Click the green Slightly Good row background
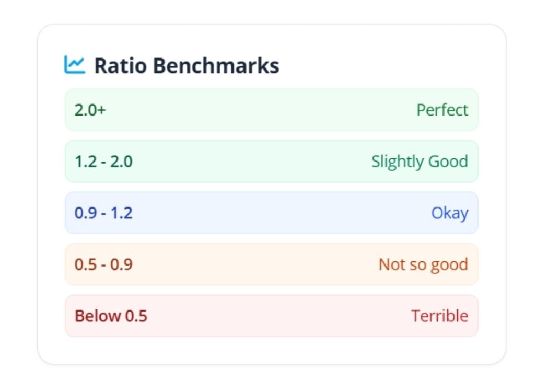 point(271,161)
